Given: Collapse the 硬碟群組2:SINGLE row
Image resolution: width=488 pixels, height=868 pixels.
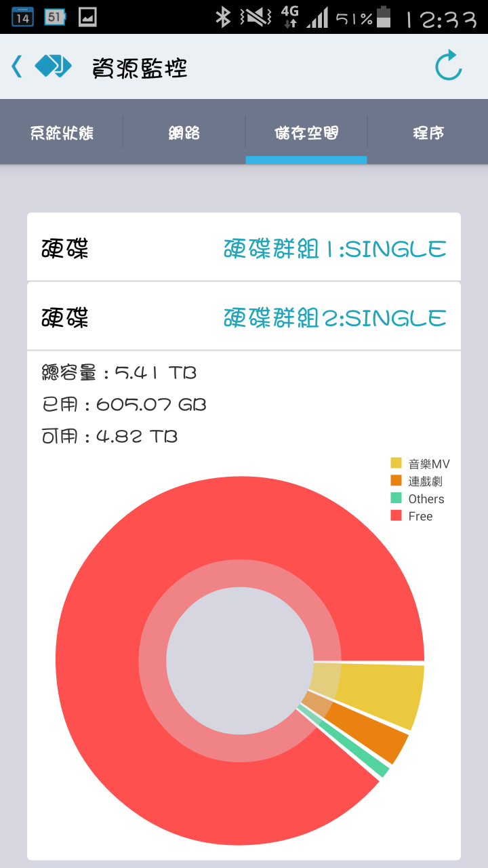Looking at the screenshot, I should point(244,317).
